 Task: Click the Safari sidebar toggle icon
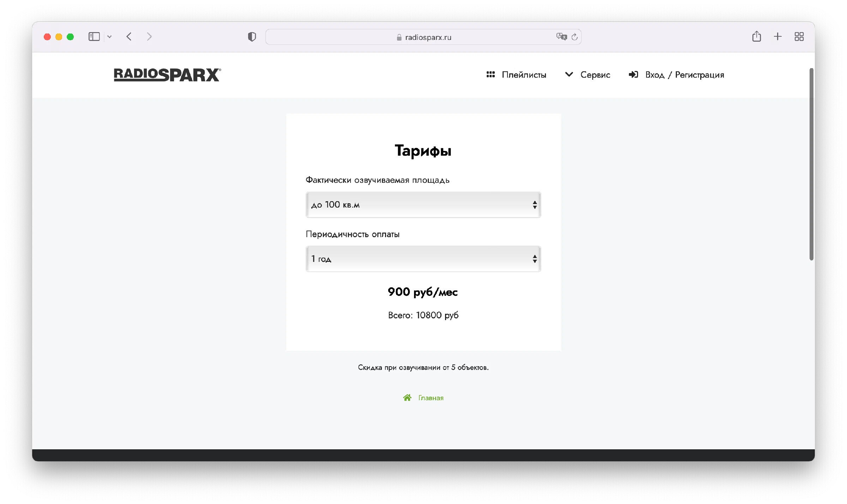pyautogui.click(x=94, y=37)
